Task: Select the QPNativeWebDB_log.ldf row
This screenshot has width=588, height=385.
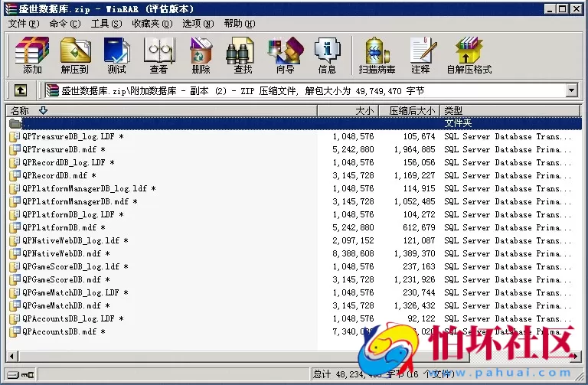Action: 294,240
